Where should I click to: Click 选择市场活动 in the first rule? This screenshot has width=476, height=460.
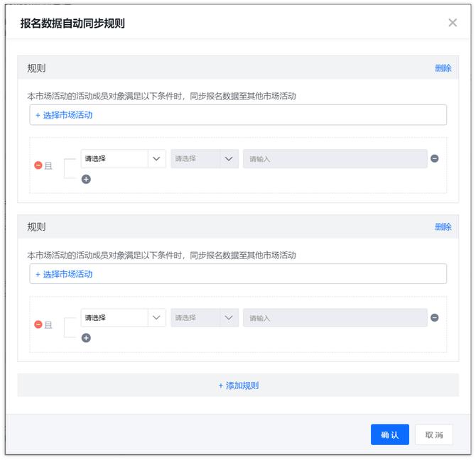[x=64, y=115]
